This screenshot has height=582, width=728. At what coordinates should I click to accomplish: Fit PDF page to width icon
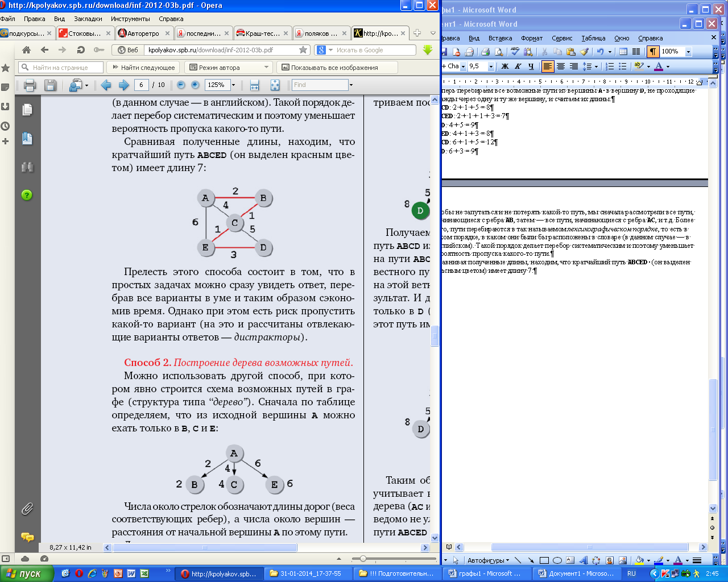pos(255,85)
